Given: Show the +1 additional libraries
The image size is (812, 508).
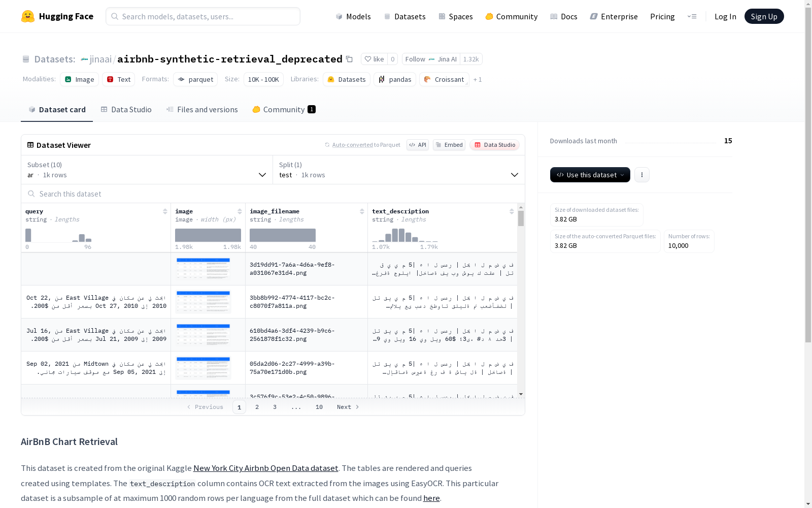Looking at the screenshot, I should 478,79.
